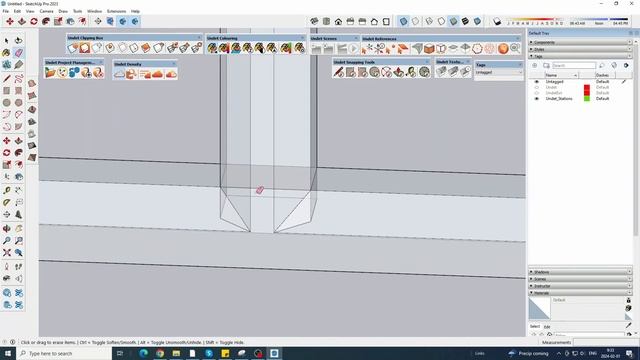This screenshot has height=360, width=640.
Task: Click the Scale tool in top toolbar
Action: click(x=58, y=21)
